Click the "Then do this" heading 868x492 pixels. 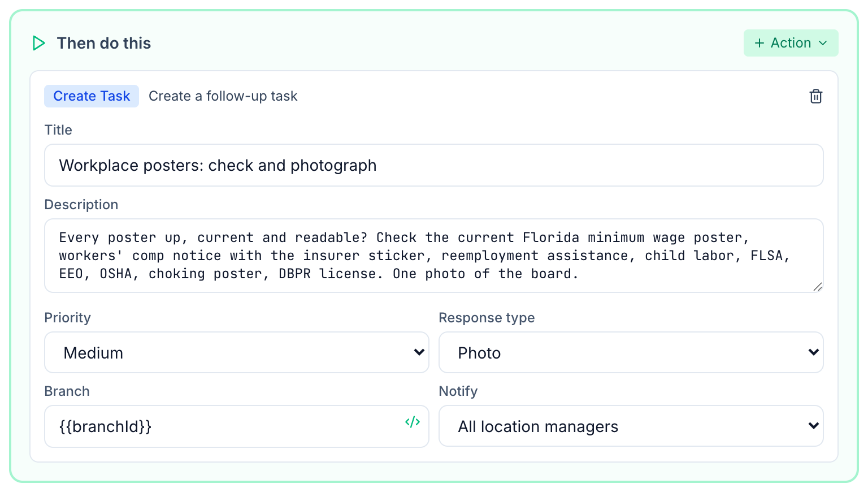(x=104, y=43)
